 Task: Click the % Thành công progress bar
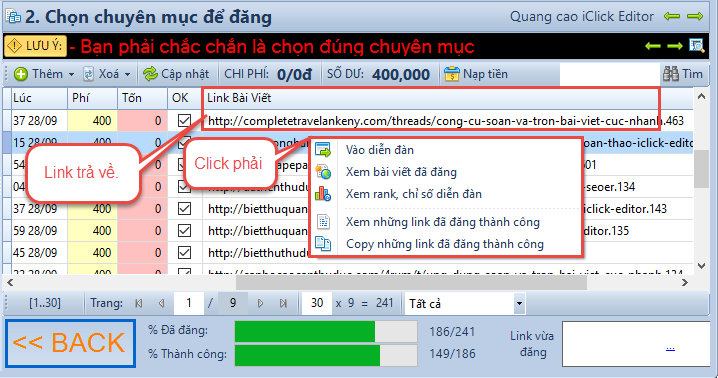pos(326,355)
